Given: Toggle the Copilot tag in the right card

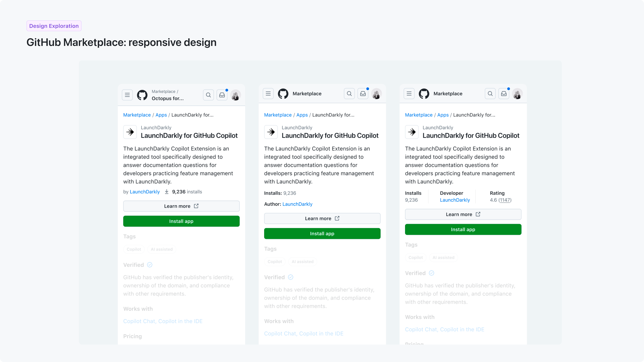Looking at the screenshot, I should pyautogui.click(x=416, y=257).
